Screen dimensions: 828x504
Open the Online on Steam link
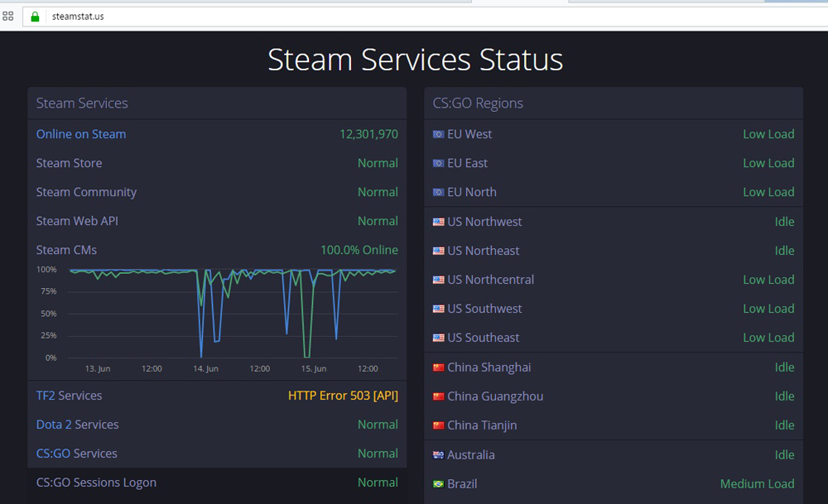point(81,134)
